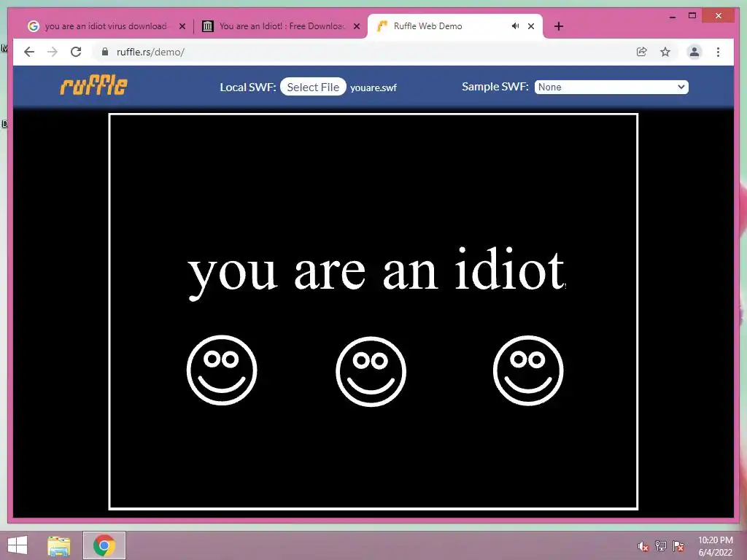Screen dimensions: 747x560
Task: Switch to the 'You are an Idiot! : Free Download' tab
Action: (x=281, y=26)
